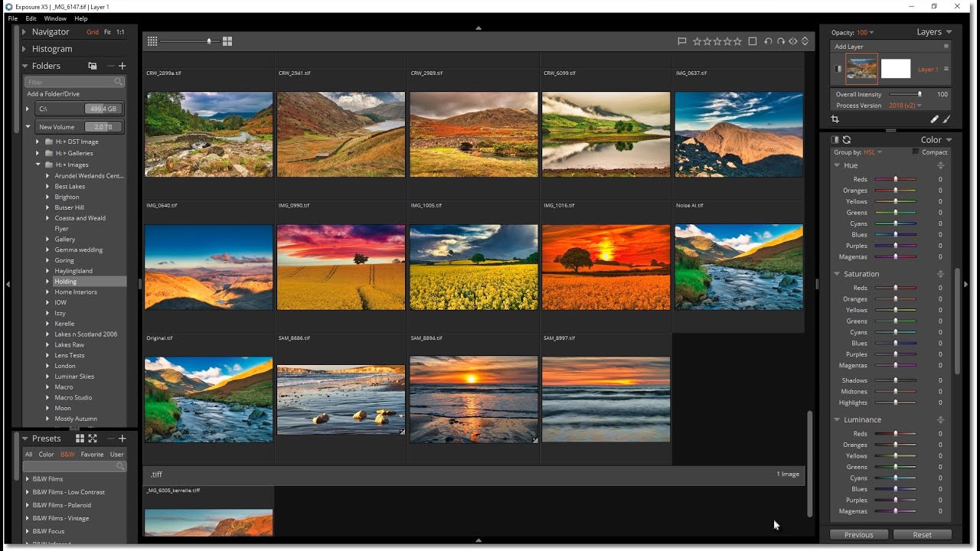Open Layer 1 options menu icon
This screenshot has height=551, width=980.
946,69
